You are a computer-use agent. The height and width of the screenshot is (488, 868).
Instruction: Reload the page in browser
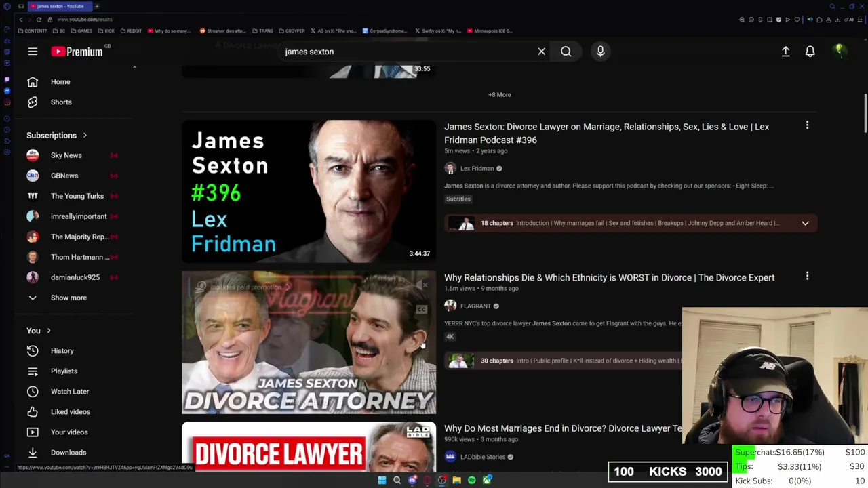click(x=39, y=20)
